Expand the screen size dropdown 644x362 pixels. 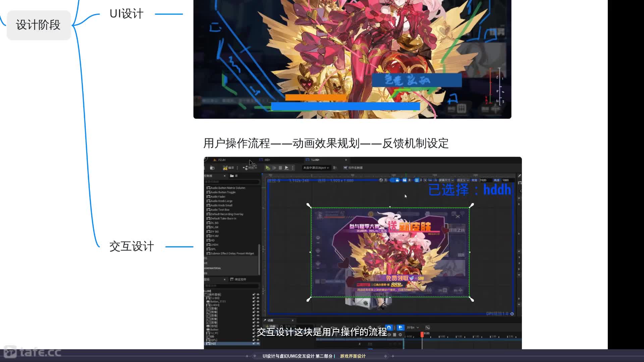pyautogui.click(x=446, y=180)
